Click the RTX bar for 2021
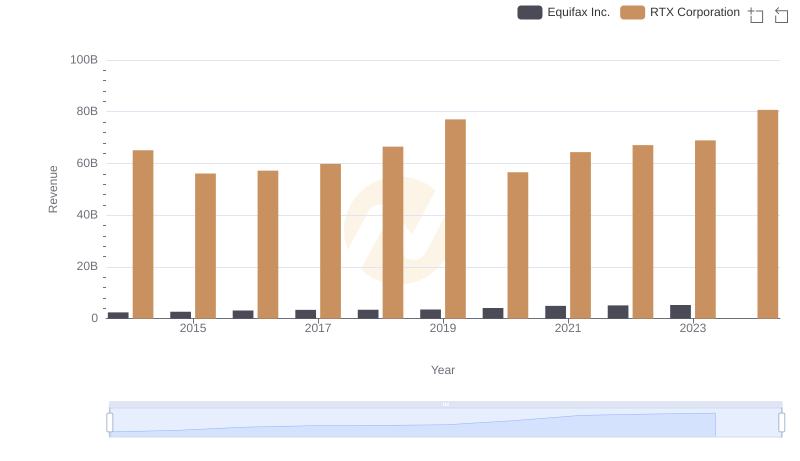The image size is (800, 461). click(x=580, y=235)
